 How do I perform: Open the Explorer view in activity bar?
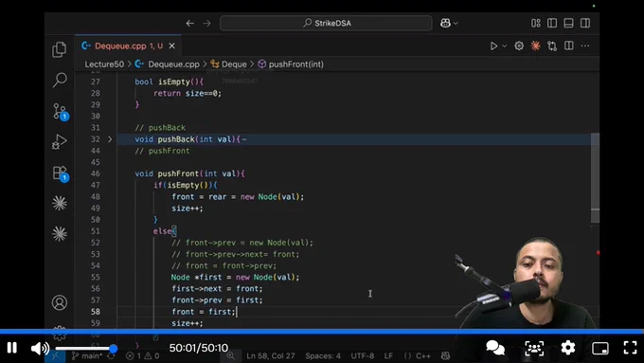point(59,49)
